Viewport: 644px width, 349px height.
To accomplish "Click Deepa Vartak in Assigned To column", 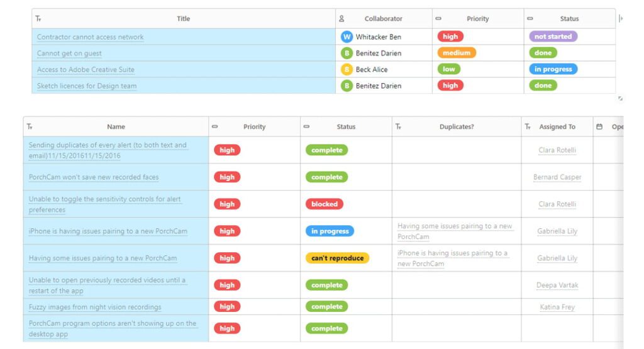I will coord(557,285).
